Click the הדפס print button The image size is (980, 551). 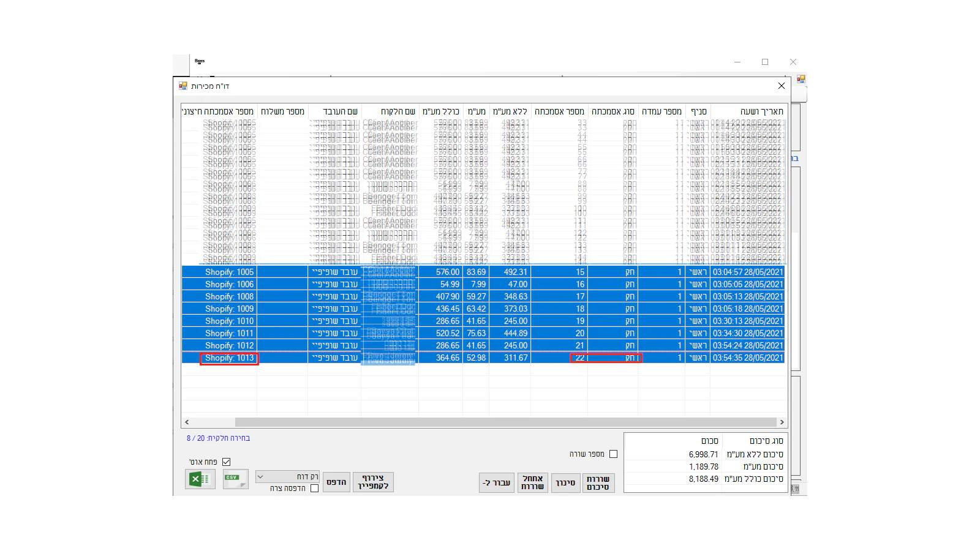(x=336, y=482)
